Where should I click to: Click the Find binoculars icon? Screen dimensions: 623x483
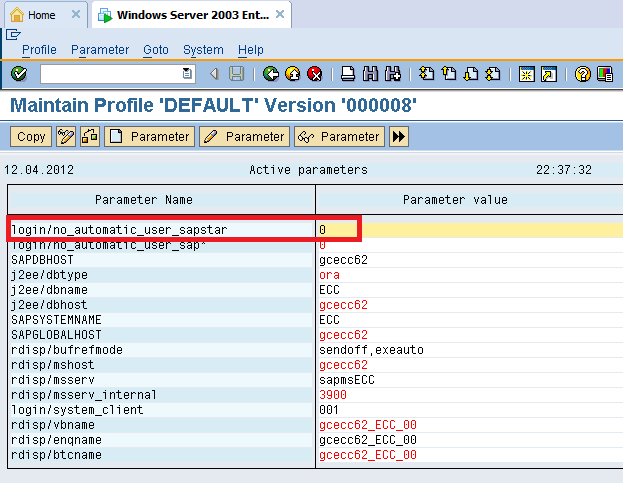coord(370,74)
